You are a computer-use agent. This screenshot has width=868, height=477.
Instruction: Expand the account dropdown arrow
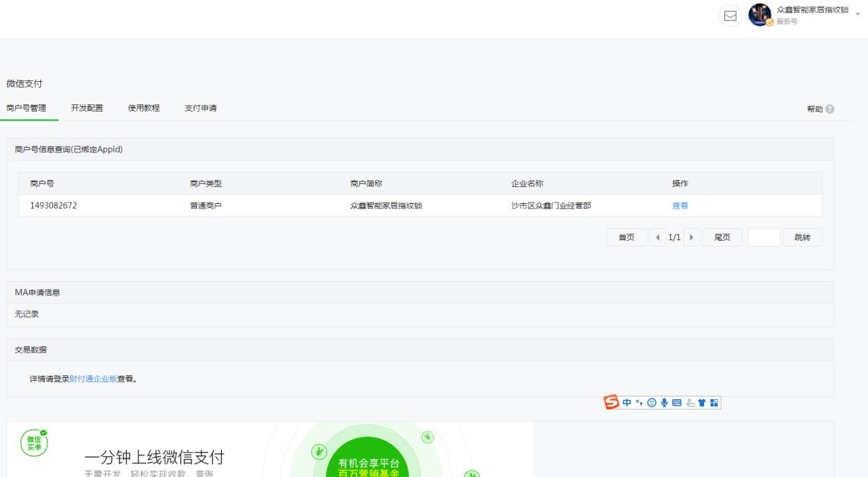[x=858, y=14]
